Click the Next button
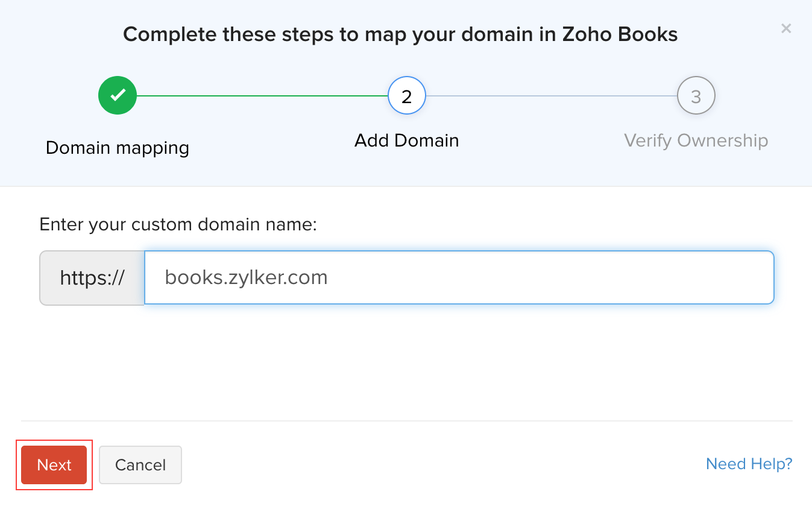The width and height of the screenshot is (812, 518). tap(54, 464)
